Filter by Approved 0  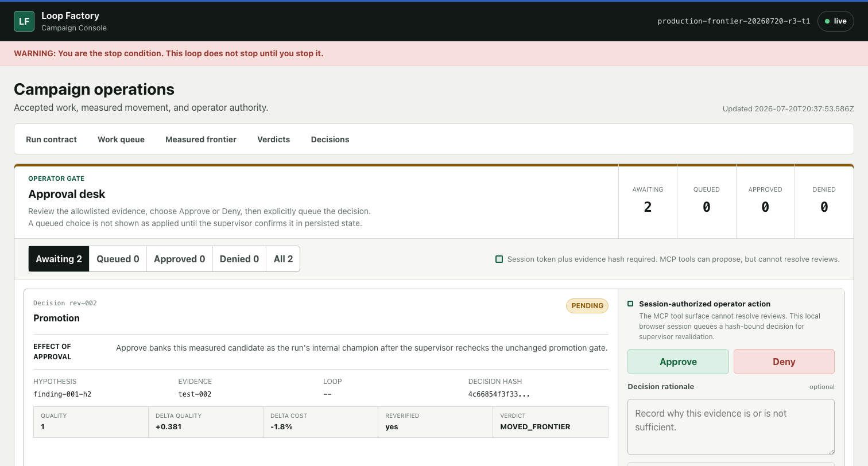(x=180, y=259)
